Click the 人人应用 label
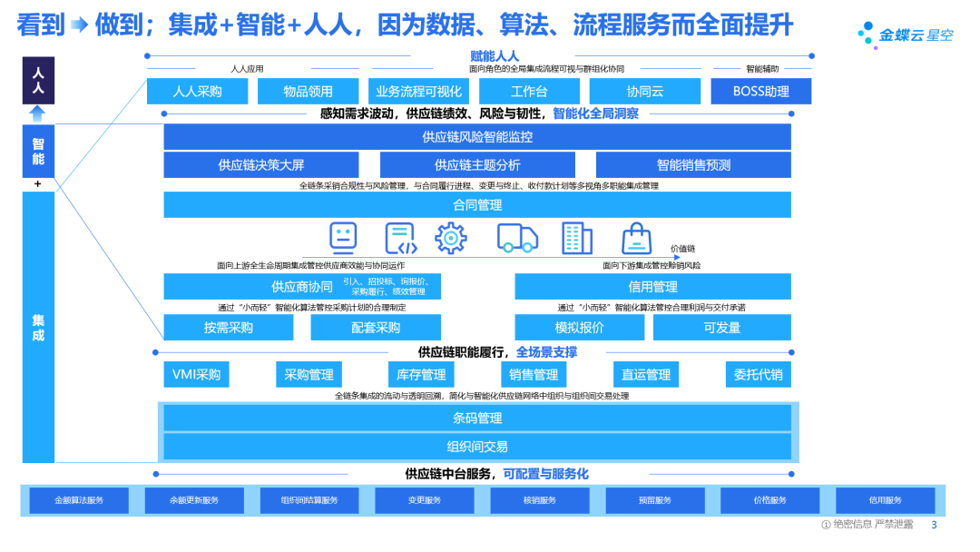 point(247,69)
